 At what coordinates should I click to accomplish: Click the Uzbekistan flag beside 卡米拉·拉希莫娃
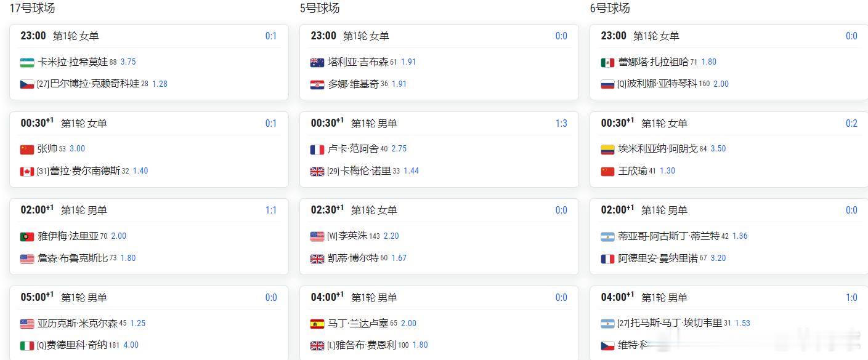click(x=27, y=62)
